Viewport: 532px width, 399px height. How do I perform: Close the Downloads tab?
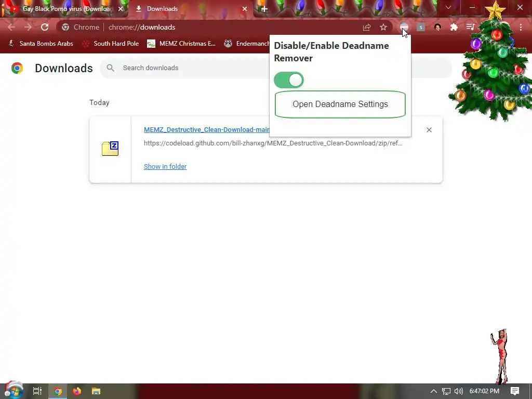245,9
